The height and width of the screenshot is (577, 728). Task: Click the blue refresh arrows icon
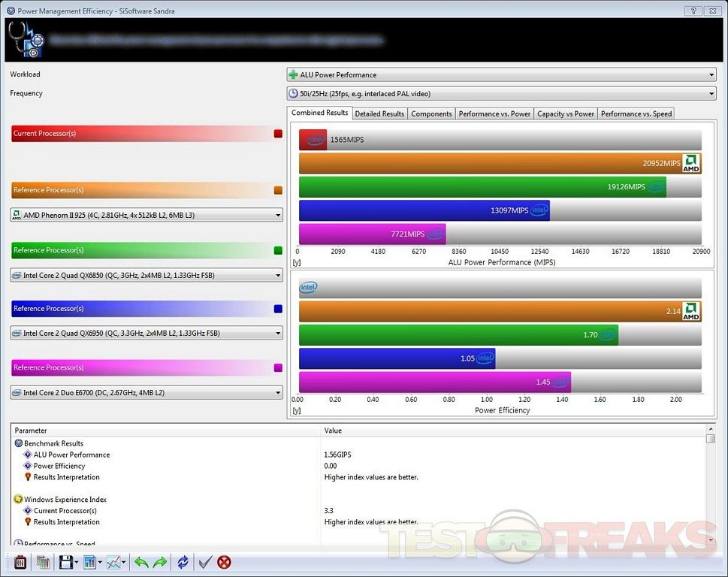[x=182, y=562]
